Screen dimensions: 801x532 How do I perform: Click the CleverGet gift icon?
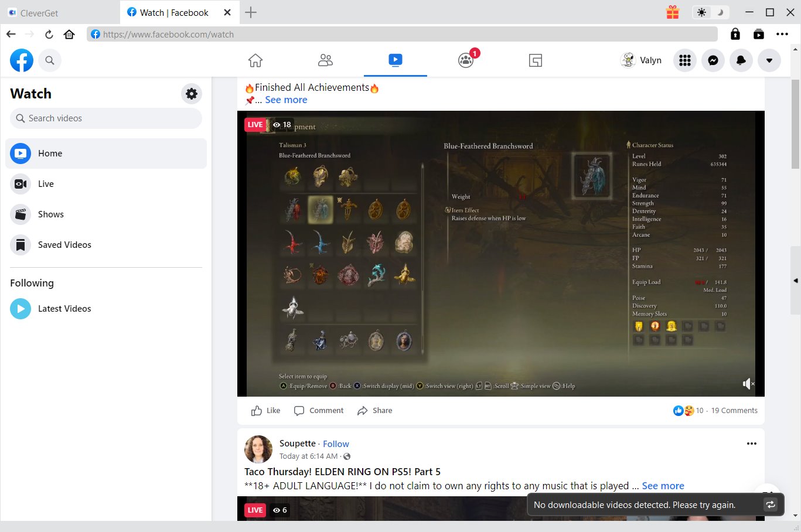tap(673, 12)
